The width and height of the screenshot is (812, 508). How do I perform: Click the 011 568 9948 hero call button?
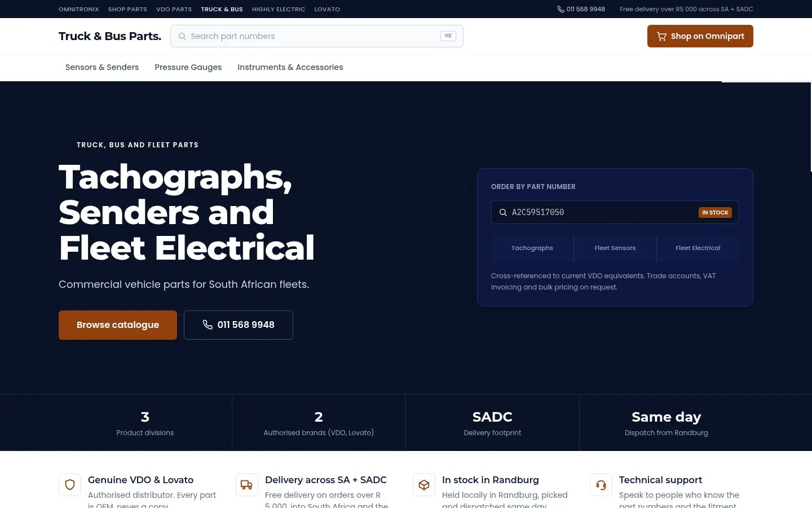tap(239, 325)
